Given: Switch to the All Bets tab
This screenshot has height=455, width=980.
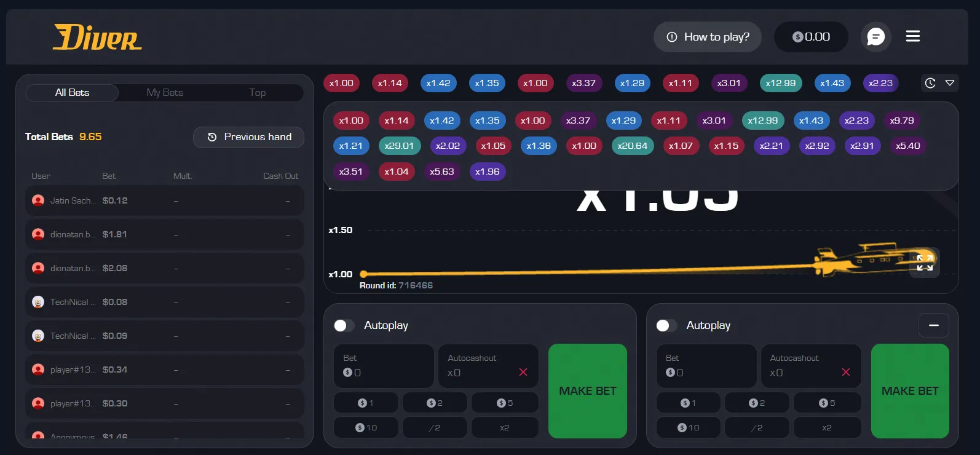Looking at the screenshot, I should [72, 93].
